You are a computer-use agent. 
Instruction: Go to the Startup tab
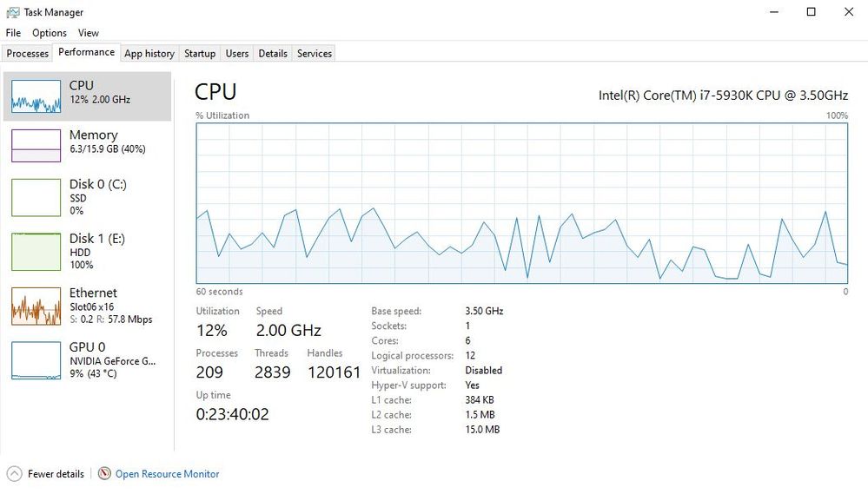tap(200, 54)
